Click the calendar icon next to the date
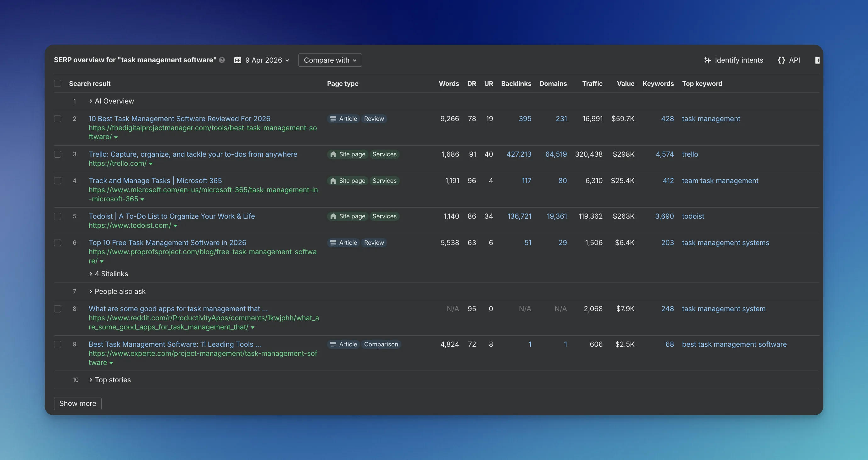 coord(237,60)
